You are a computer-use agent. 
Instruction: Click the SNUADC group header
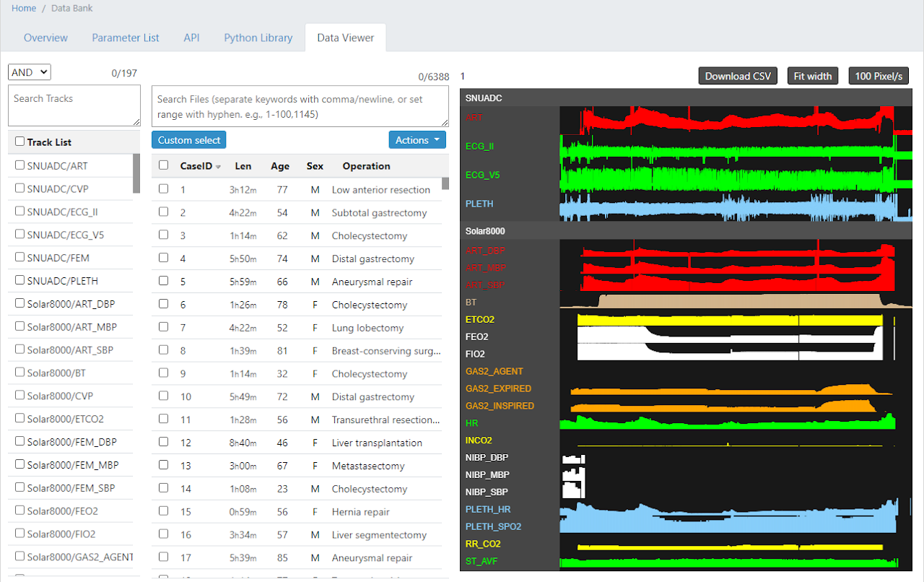pyautogui.click(x=686, y=97)
